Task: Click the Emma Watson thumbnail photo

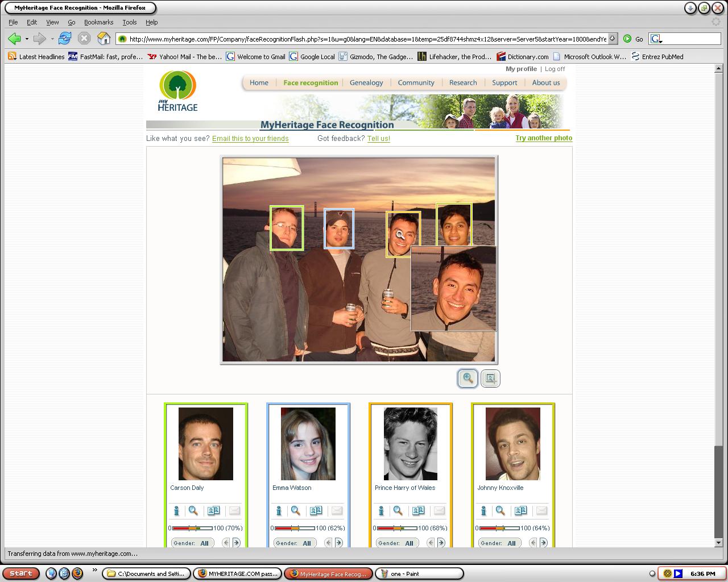Action: 308,444
